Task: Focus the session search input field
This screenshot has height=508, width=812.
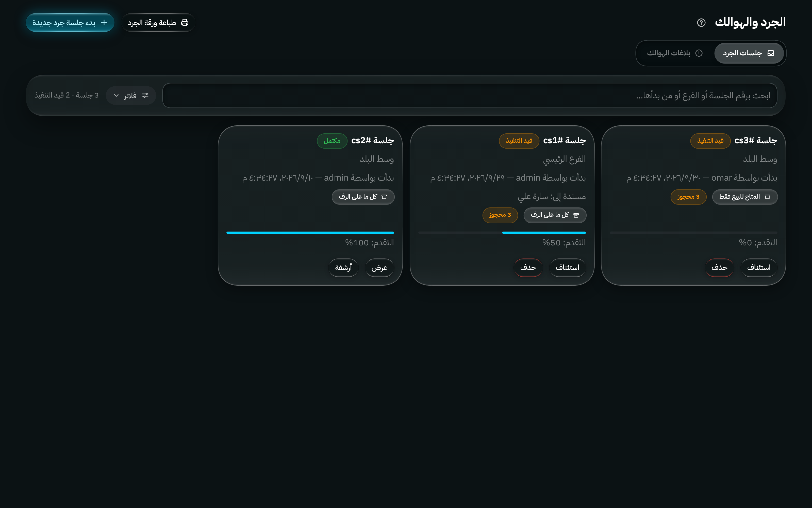Action: coord(470,96)
